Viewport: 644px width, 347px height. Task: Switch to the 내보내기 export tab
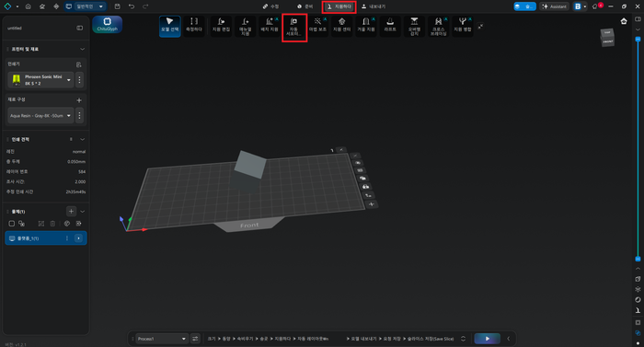pos(374,6)
